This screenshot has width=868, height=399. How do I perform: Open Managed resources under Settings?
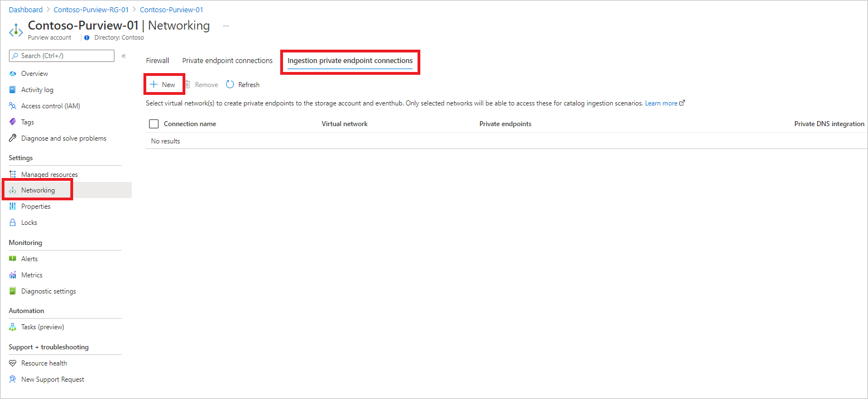(x=49, y=174)
